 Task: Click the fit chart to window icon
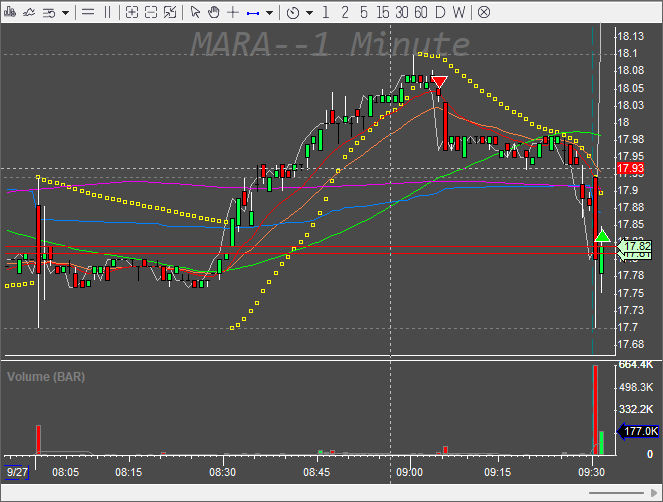(x=170, y=13)
